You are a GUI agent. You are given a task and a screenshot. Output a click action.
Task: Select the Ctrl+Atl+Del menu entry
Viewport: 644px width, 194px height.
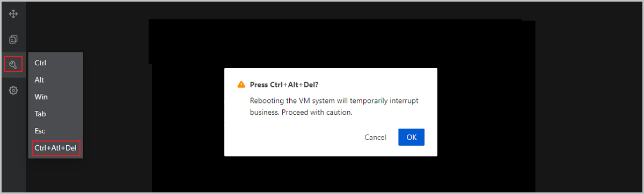[x=56, y=147]
